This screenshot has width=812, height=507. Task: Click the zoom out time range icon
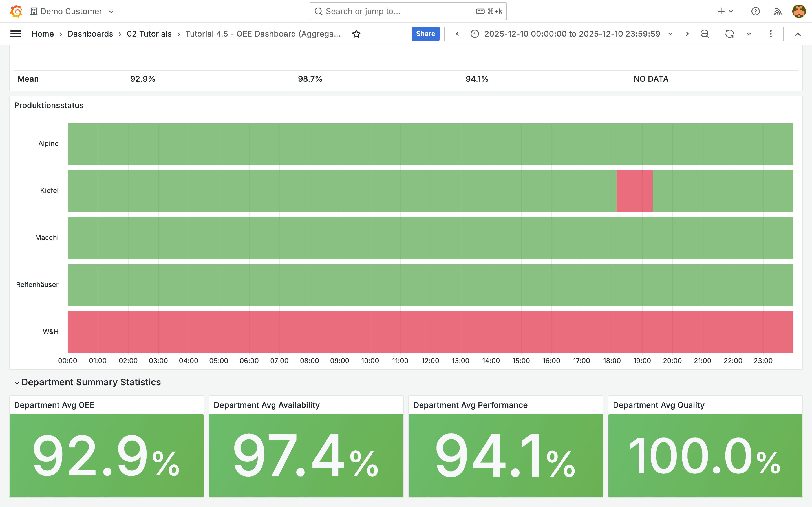(705, 34)
